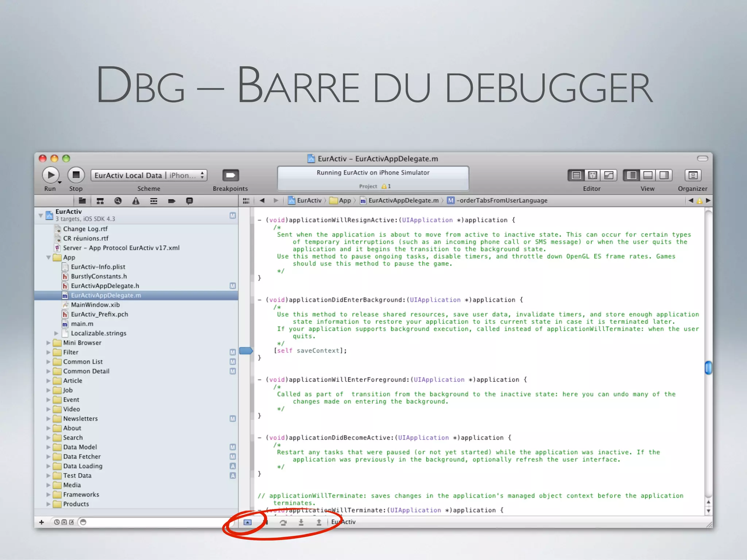Collapse the EurActiv project root

pos(41,215)
